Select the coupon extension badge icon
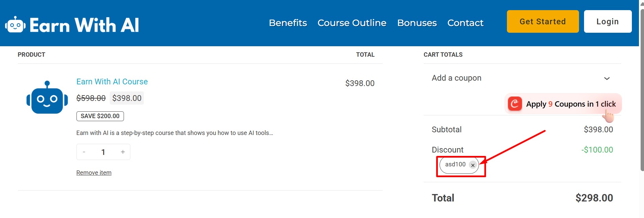Viewport: 644px width, 218px height. click(x=514, y=104)
